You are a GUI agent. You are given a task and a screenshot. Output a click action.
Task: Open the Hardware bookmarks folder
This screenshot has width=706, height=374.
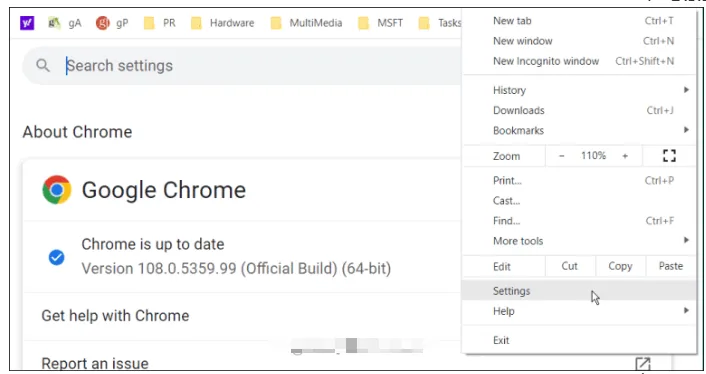coord(222,23)
